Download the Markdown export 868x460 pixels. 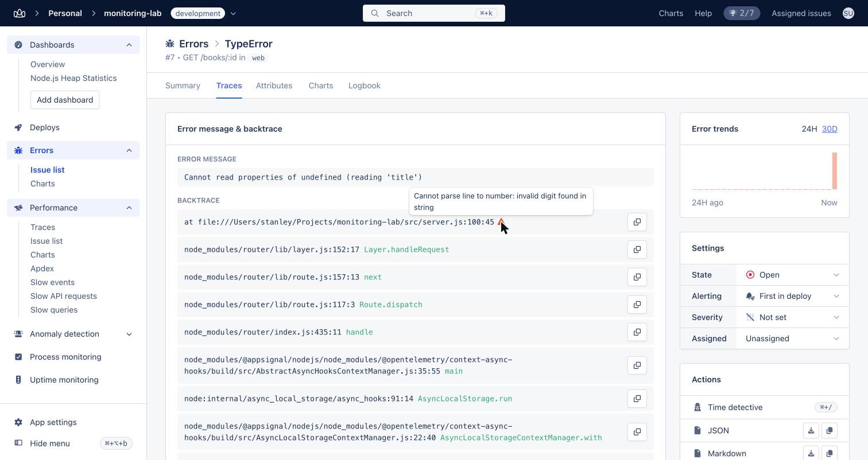[811, 453]
